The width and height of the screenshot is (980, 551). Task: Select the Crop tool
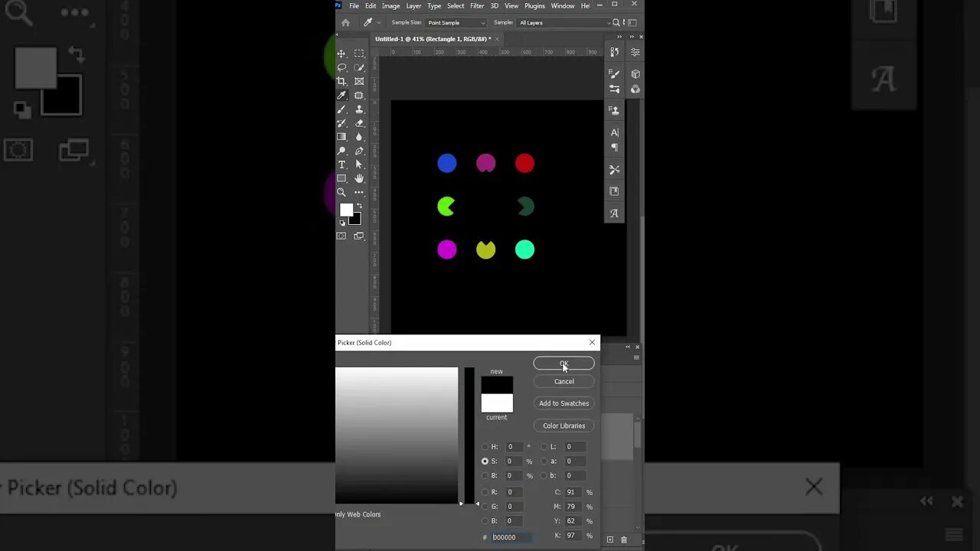click(341, 81)
